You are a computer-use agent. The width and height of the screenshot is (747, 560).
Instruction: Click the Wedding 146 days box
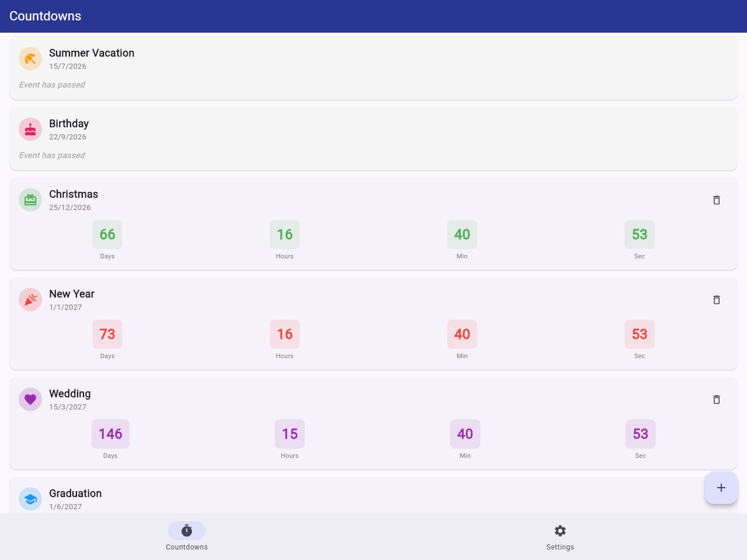[x=110, y=434]
